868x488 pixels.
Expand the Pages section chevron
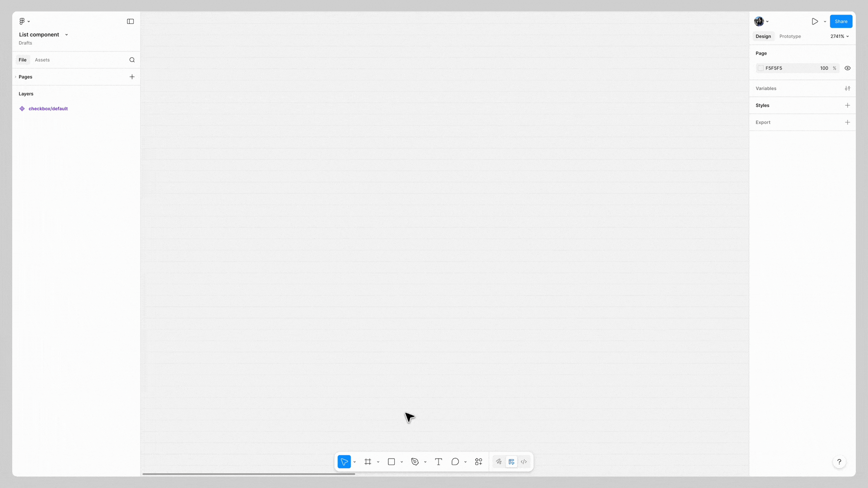15,77
